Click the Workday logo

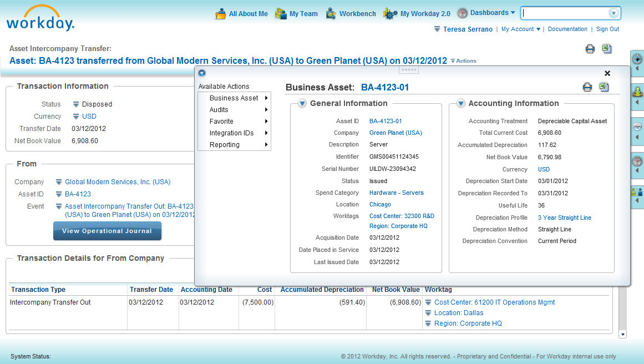(x=40, y=18)
